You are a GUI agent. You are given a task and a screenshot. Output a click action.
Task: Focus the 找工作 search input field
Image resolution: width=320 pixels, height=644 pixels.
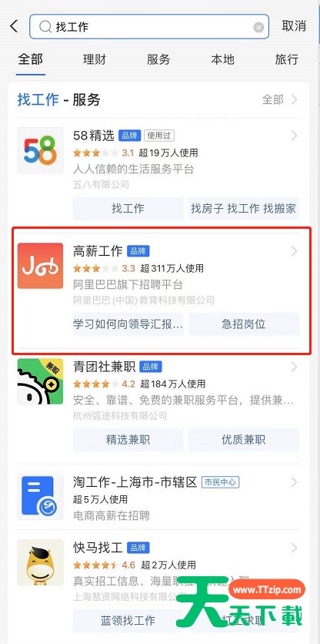pyautogui.click(x=149, y=27)
